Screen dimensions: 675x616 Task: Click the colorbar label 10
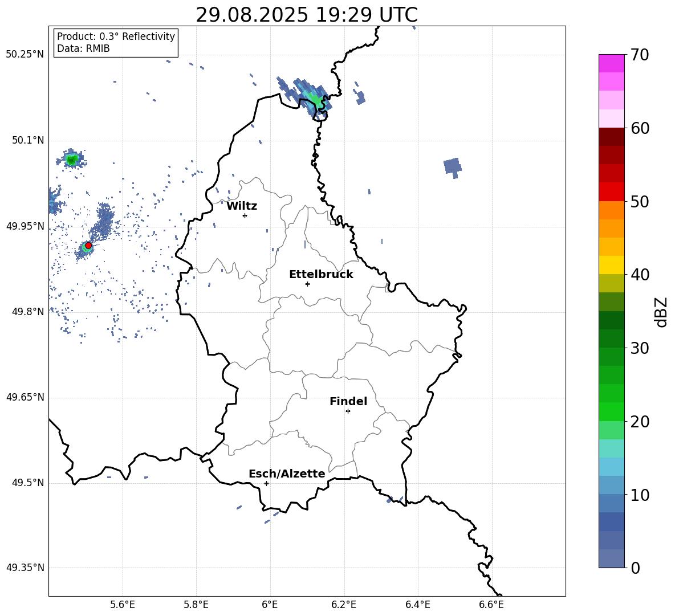pos(640,495)
